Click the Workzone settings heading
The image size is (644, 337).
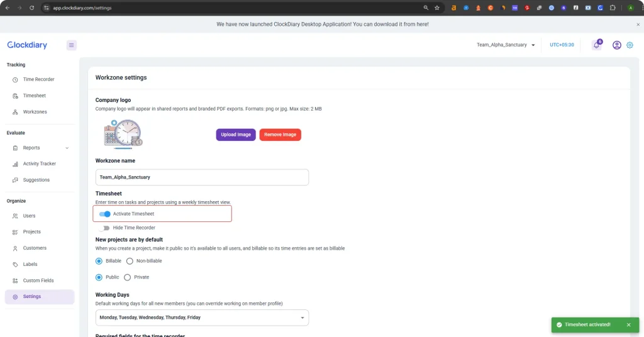click(x=121, y=77)
